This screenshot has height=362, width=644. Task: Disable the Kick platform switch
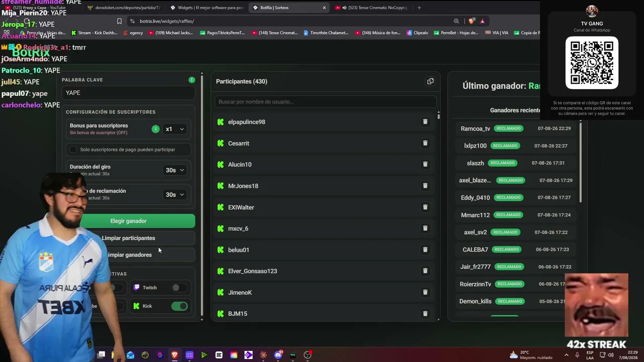point(180,306)
